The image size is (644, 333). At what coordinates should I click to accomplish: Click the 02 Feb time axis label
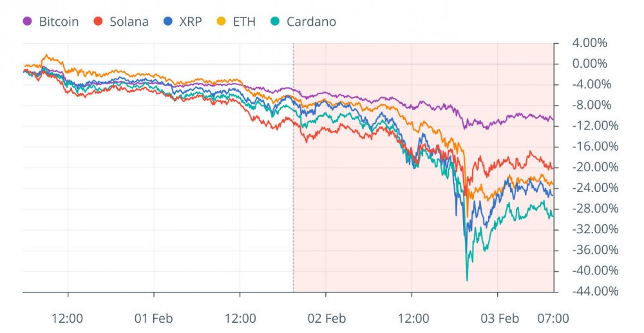326,318
